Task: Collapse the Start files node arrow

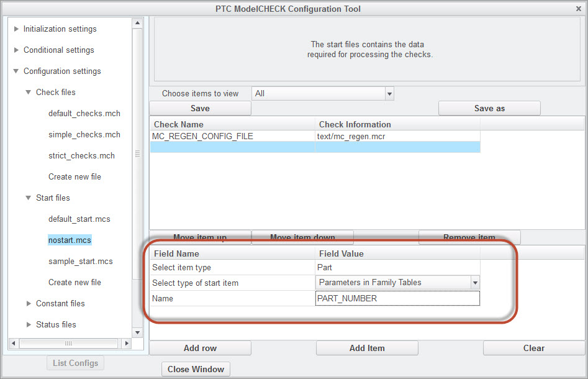Action: [29, 198]
